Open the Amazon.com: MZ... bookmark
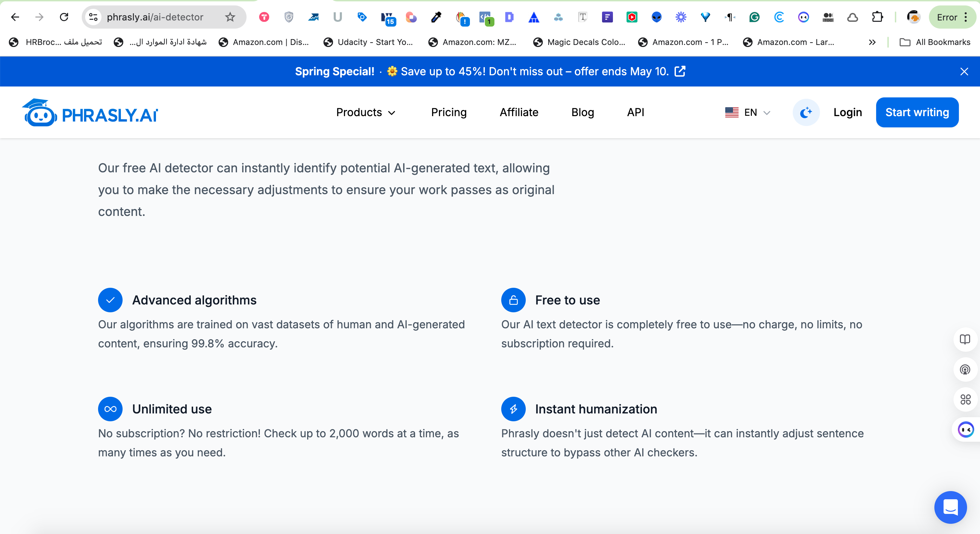 click(x=473, y=42)
